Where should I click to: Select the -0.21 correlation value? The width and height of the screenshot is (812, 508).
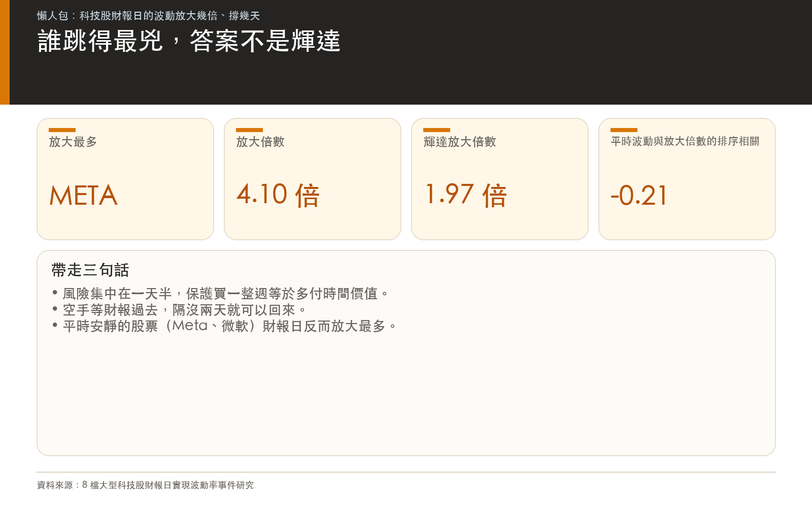[x=639, y=196]
